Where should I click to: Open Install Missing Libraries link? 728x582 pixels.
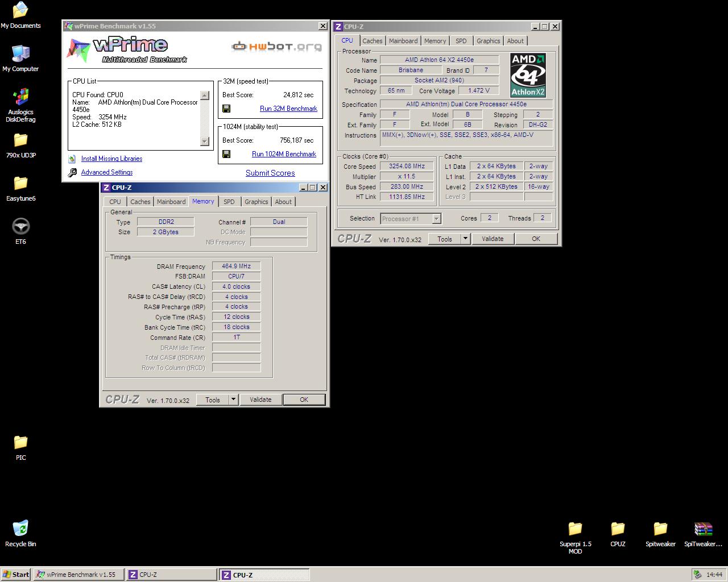[x=111, y=159]
